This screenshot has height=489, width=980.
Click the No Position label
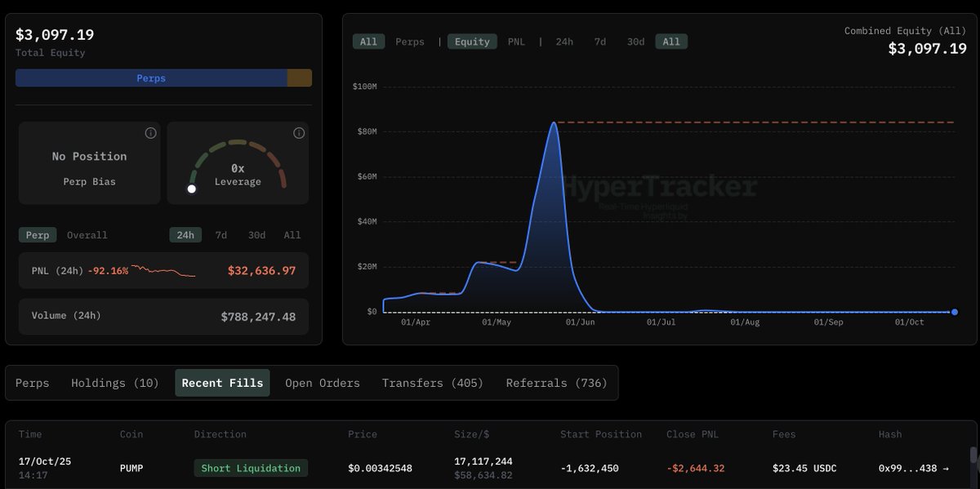coord(90,157)
